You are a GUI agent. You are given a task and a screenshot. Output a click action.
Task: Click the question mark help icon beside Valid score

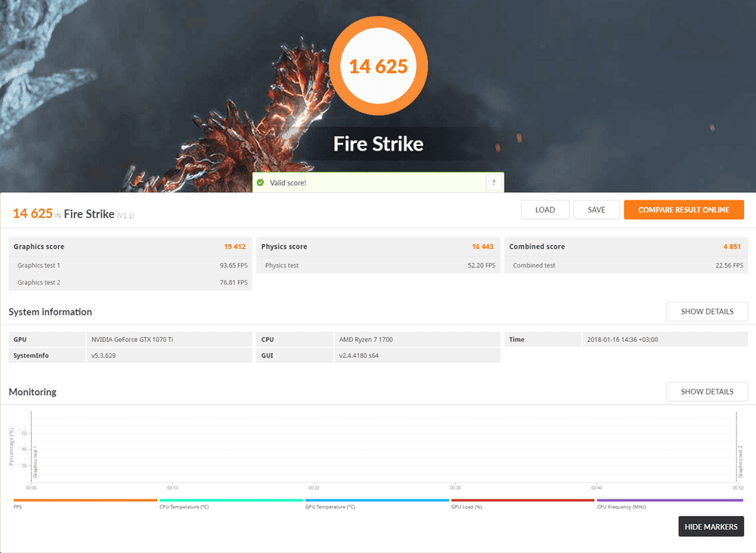(x=494, y=182)
